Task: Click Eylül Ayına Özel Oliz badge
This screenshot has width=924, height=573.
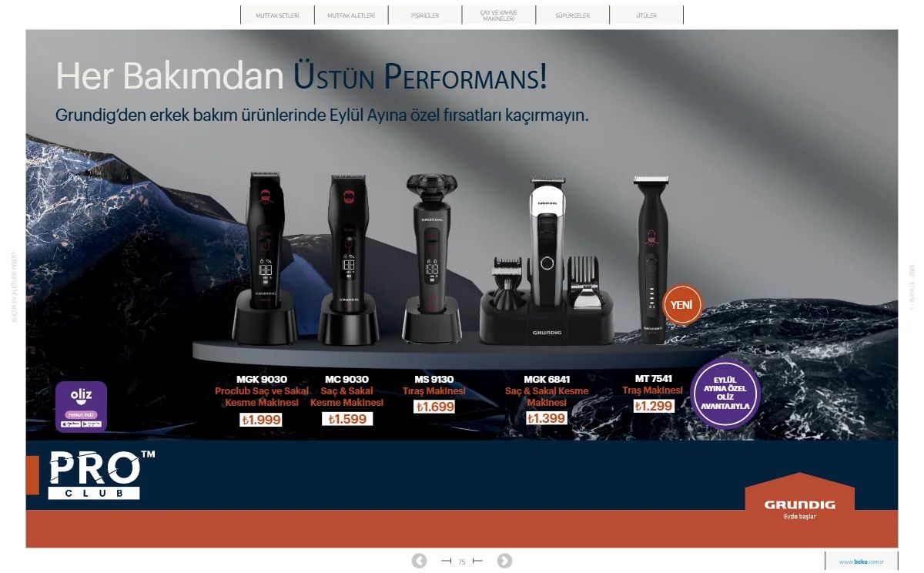Action: coord(725,394)
